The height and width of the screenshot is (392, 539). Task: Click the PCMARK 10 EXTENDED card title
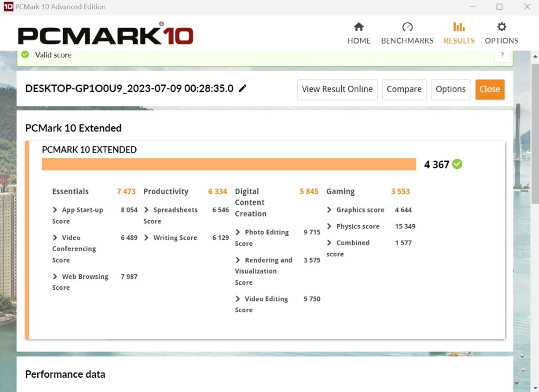click(89, 150)
